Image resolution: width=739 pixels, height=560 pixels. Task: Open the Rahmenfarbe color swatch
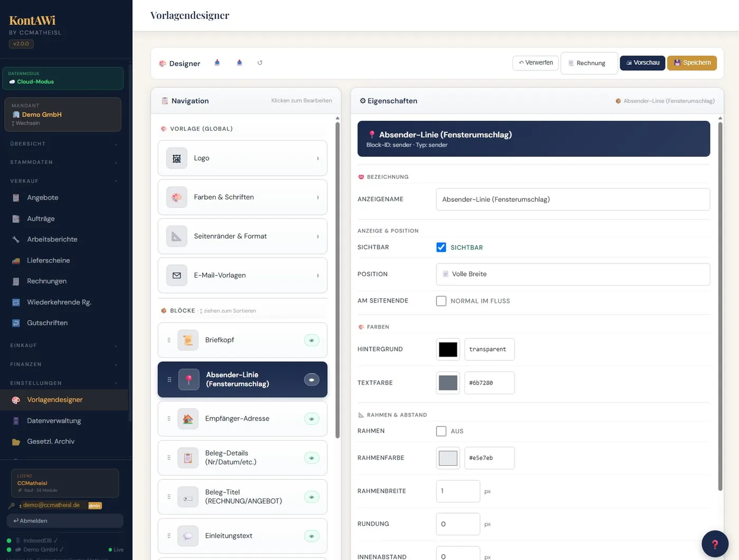(x=448, y=458)
